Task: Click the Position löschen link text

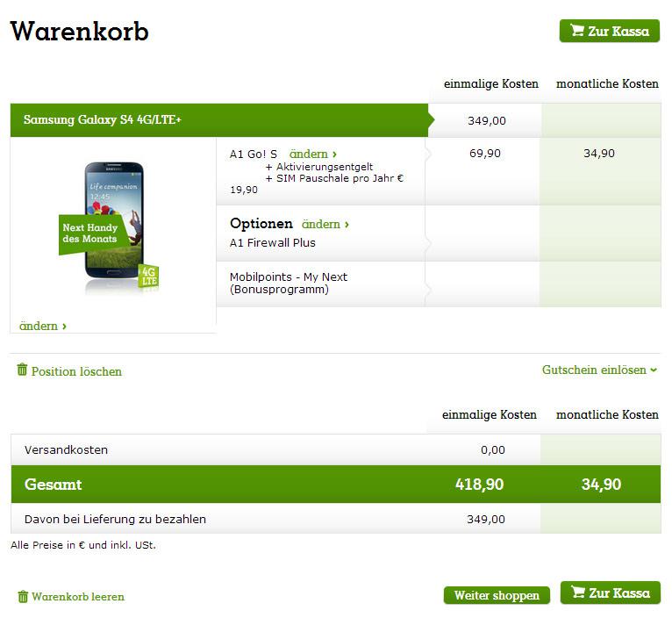Action: pos(76,371)
